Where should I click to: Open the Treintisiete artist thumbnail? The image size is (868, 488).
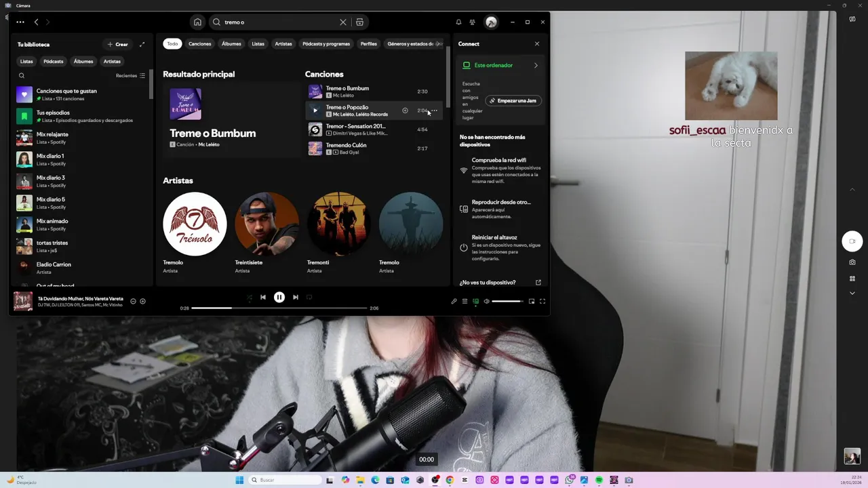(x=267, y=224)
